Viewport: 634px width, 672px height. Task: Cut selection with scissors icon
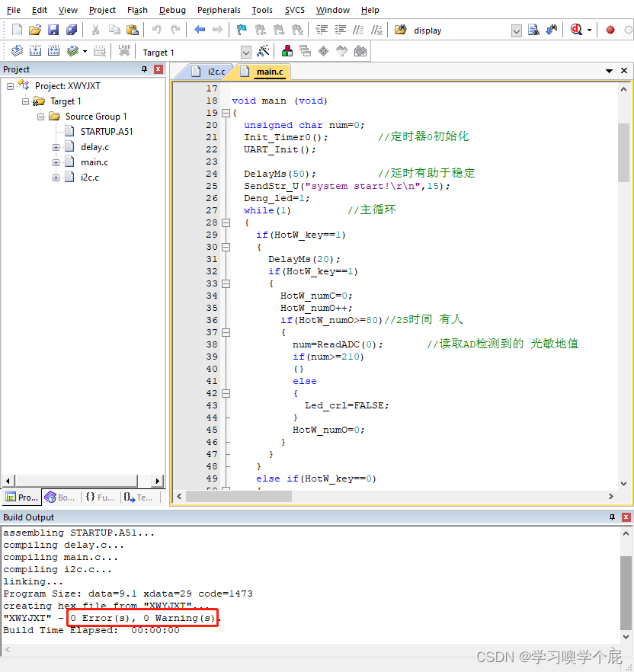[x=95, y=30]
